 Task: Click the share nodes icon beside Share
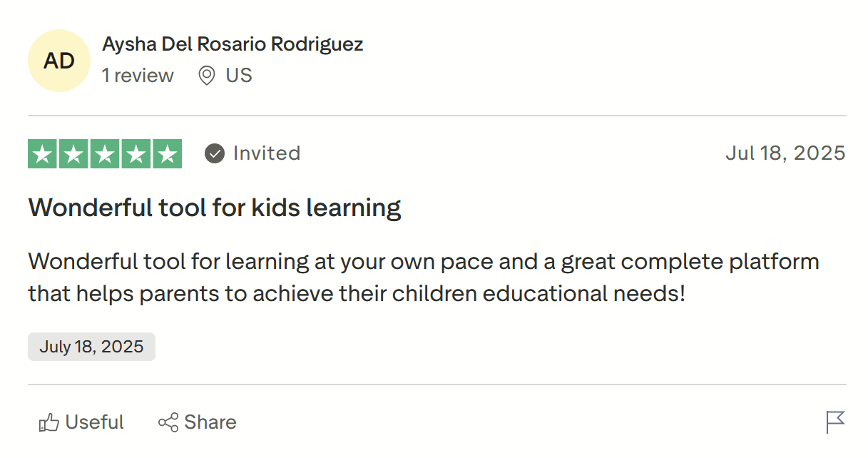167,422
